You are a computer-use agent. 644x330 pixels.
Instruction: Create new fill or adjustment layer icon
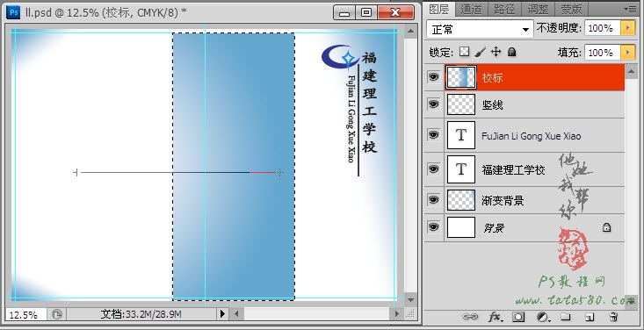tap(543, 317)
